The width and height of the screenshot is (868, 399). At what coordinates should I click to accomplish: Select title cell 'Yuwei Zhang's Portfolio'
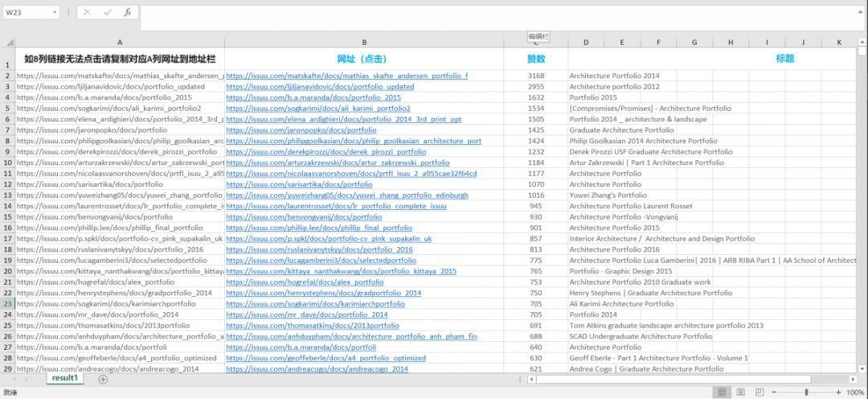point(608,195)
